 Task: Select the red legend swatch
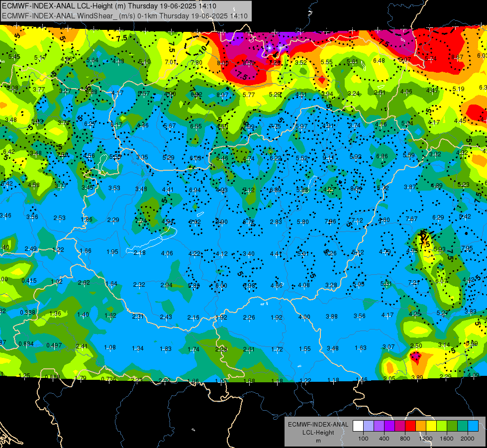pyautogui.click(x=410, y=426)
